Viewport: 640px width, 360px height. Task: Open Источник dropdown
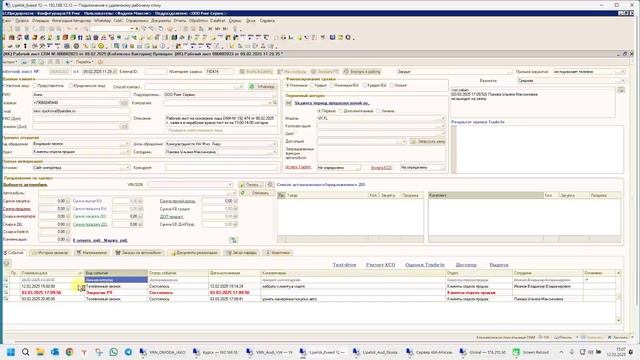pos(127,168)
